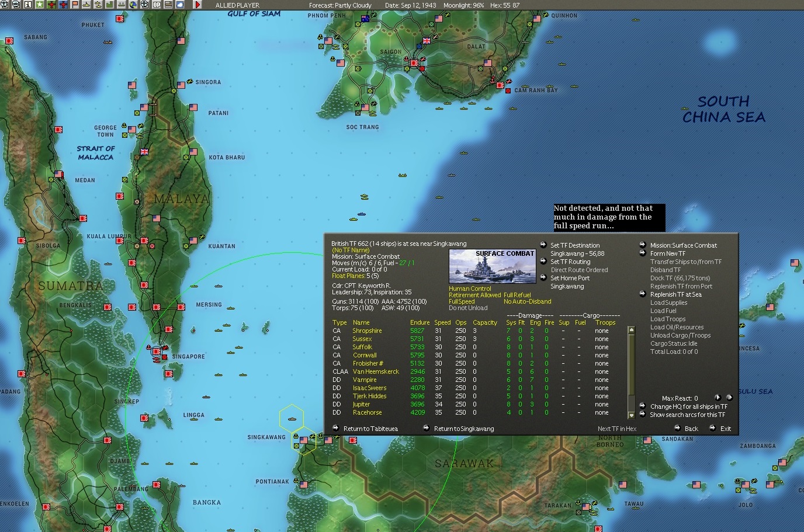
Task: Click the OP toolbar icon
Action: click(157, 5)
